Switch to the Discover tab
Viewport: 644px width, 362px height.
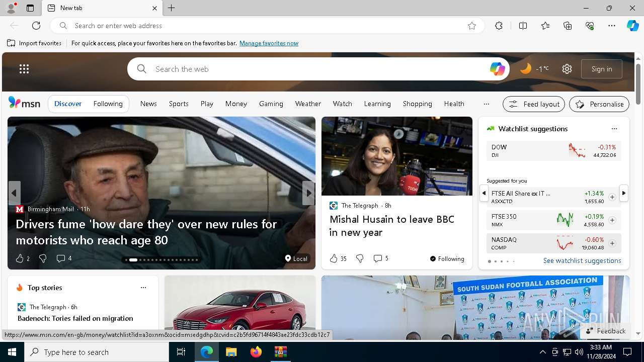click(68, 104)
